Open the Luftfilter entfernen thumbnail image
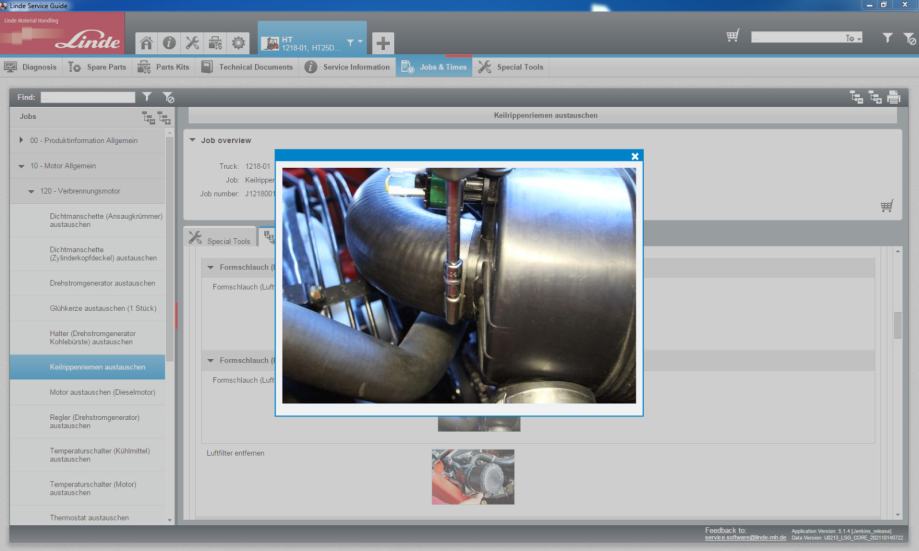The height and width of the screenshot is (551, 919). [473, 476]
